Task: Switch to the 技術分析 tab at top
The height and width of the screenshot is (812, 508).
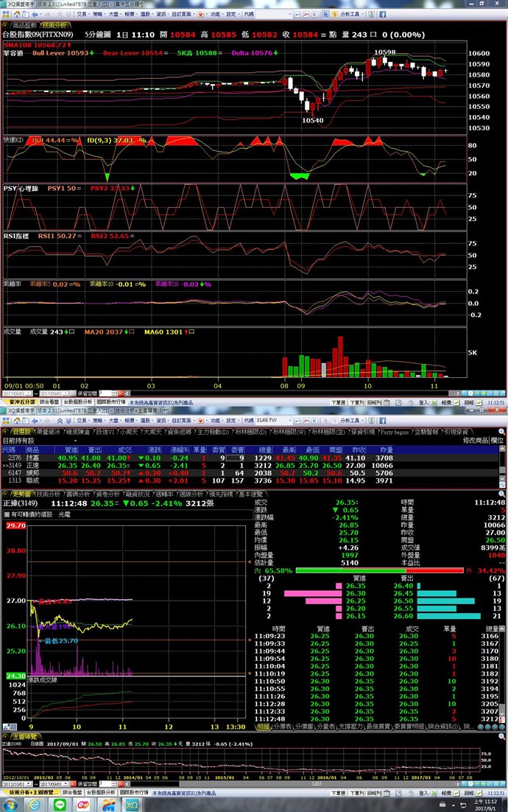Action: (53, 24)
